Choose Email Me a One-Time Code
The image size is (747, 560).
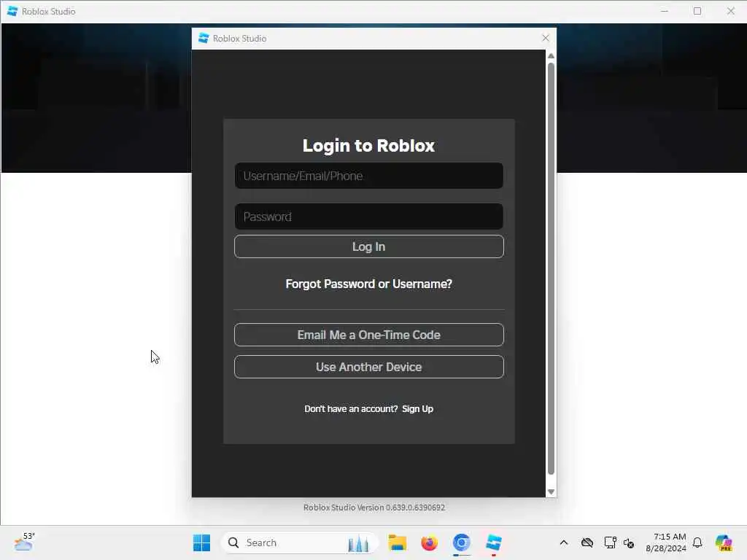tap(368, 335)
